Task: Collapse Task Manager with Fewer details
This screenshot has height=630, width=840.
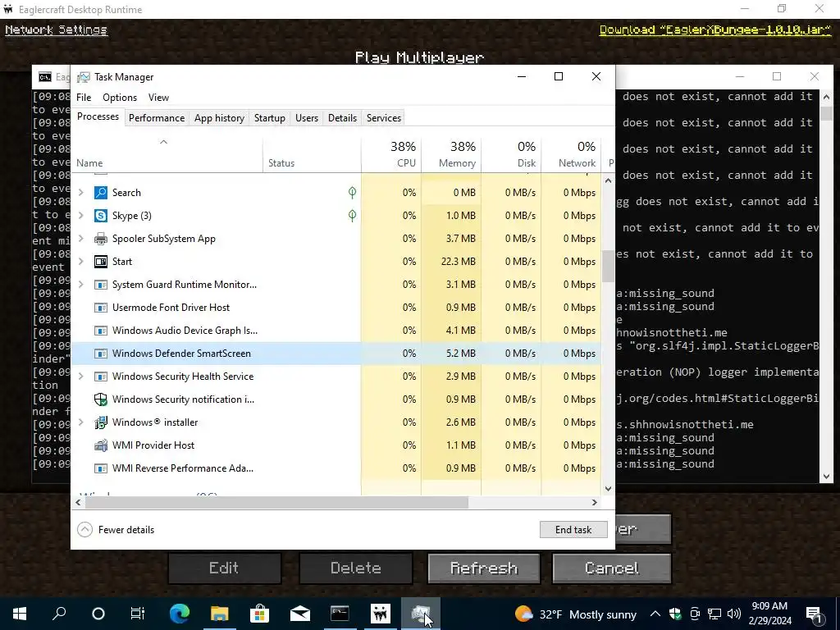Action: pyautogui.click(x=116, y=530)
